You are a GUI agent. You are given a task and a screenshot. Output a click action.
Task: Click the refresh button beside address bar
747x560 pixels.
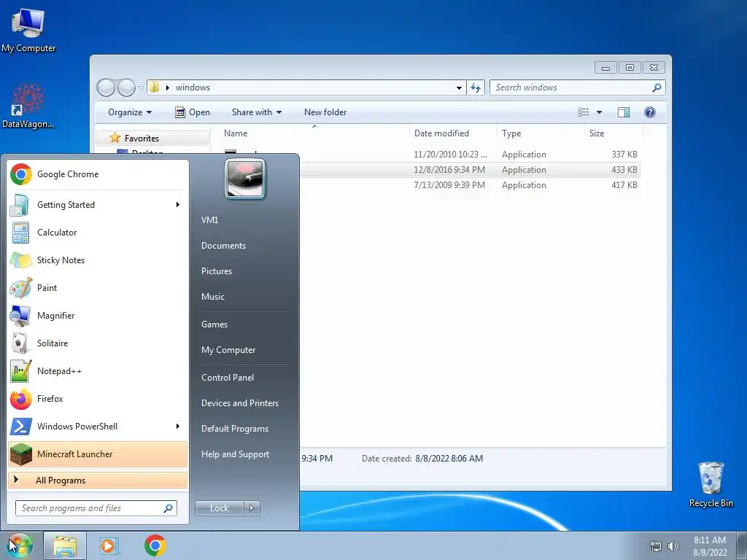pyautogui.click(x=476, y=87)
